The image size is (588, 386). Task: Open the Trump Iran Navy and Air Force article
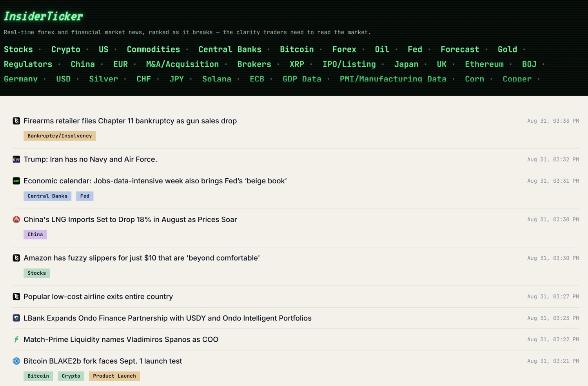(90, 159)
